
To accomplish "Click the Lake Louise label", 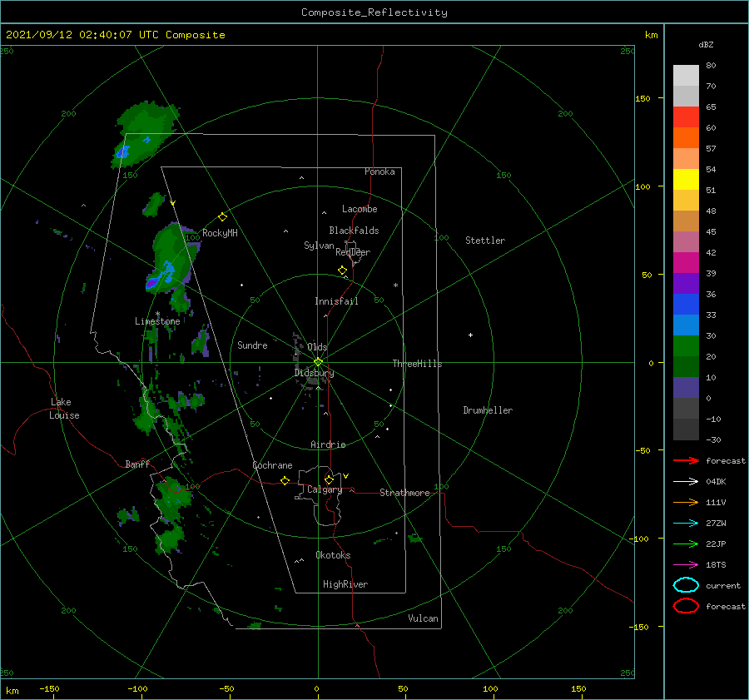I will (64, 409).
